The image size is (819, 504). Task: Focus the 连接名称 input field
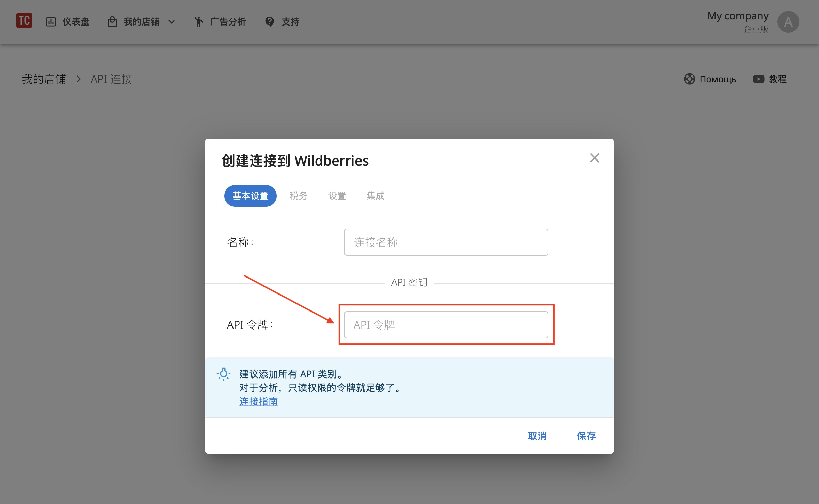pyautogui.click(x=446, y=242)
